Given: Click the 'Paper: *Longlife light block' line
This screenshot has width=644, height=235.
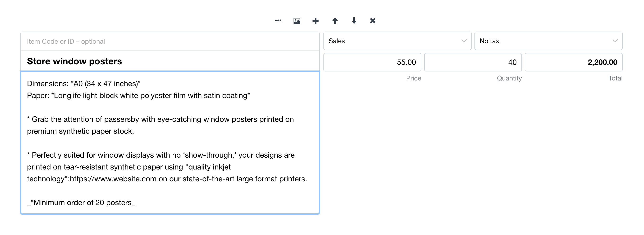Looking at the screenshot, I should 138,95.
